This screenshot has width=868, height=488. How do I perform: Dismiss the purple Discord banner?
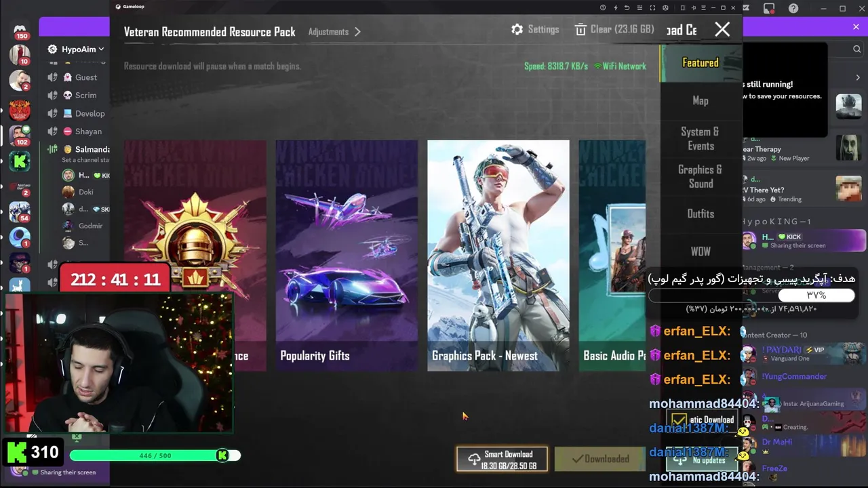856,27
